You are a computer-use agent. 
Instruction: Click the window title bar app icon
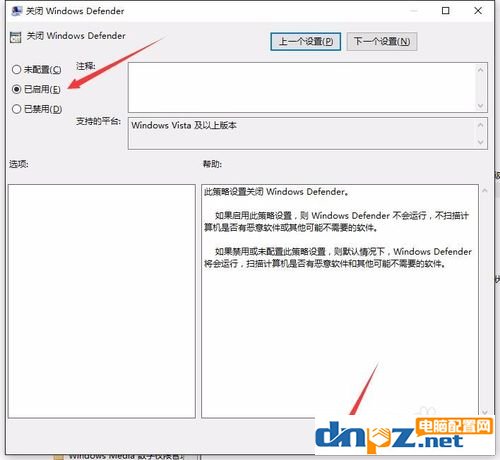point(16,11)
